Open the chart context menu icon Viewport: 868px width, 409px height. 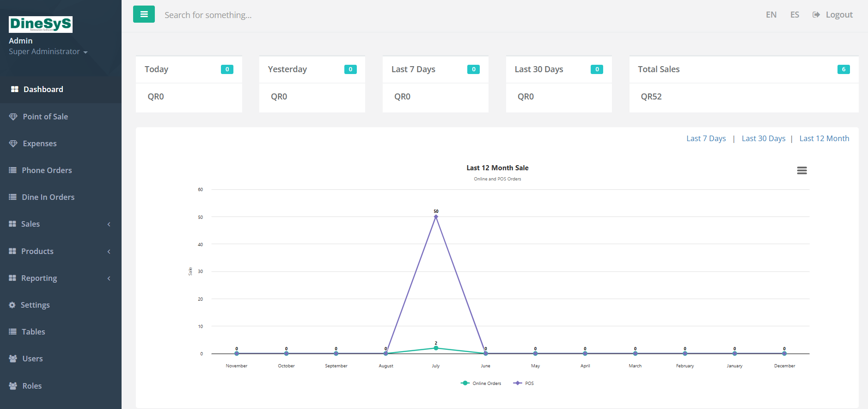[801, 171]
